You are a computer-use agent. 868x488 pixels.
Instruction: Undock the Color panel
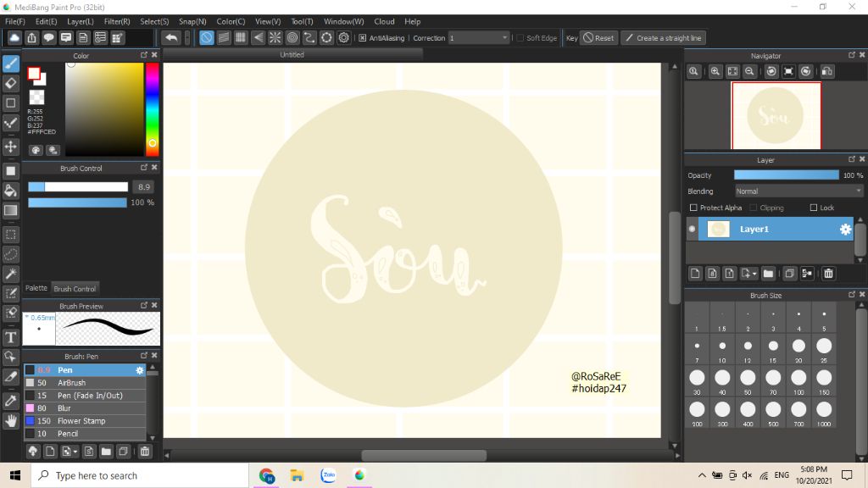point(144,55)
